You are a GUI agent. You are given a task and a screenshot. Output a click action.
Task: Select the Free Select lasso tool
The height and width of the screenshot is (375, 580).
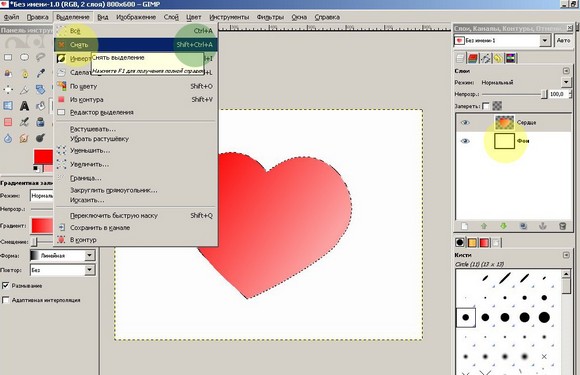40,57
